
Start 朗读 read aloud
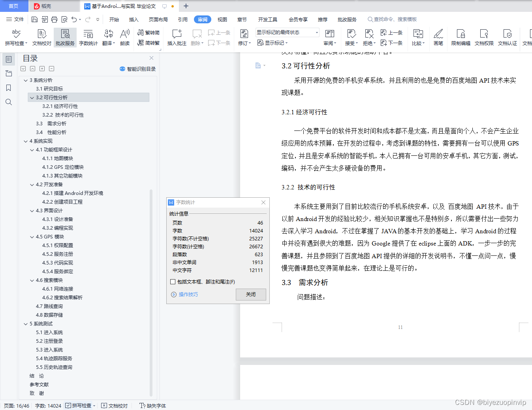tap(125, 38)
